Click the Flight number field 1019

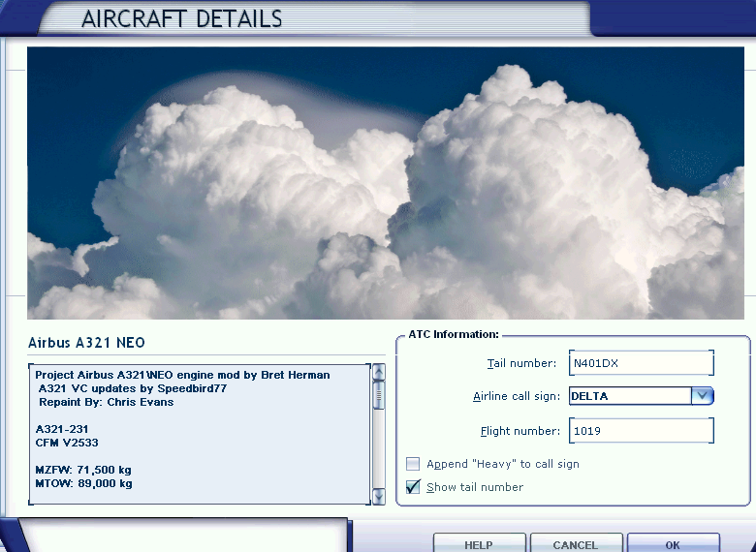(642, 430)
